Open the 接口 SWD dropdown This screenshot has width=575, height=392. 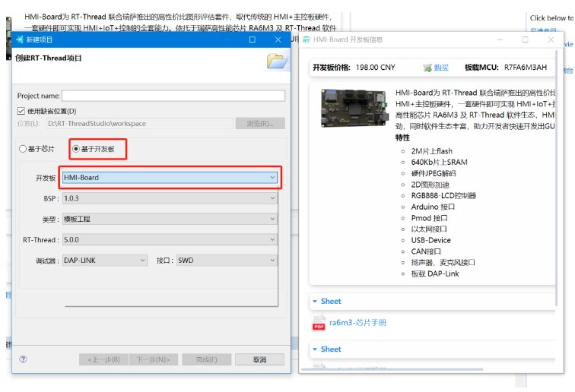tap(227, 261)
